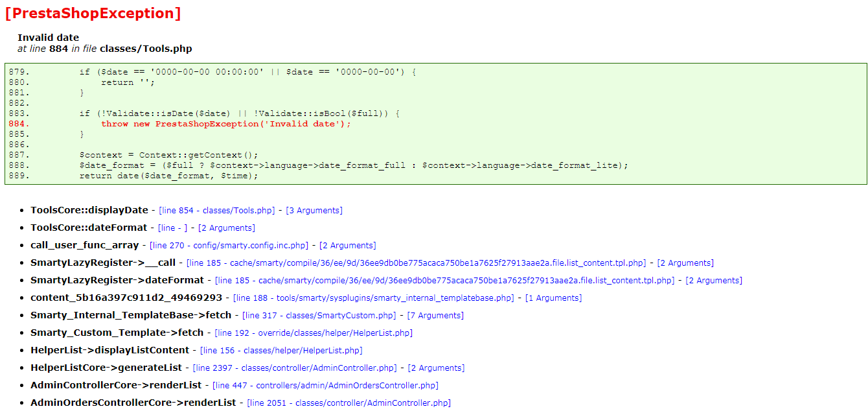Expand 2 Arguments for SmartyLazyRegister->__call
868x411 pixels.
coord(685,263)
